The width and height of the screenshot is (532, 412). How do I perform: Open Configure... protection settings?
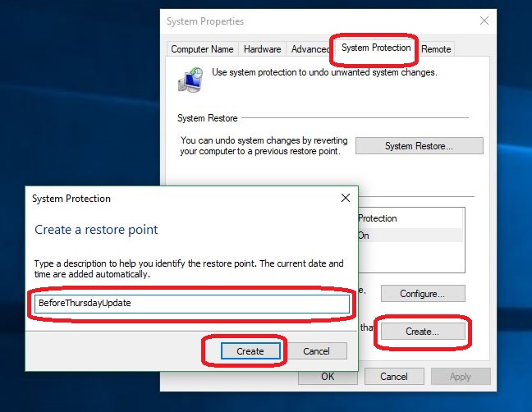(x=422, y=293)
